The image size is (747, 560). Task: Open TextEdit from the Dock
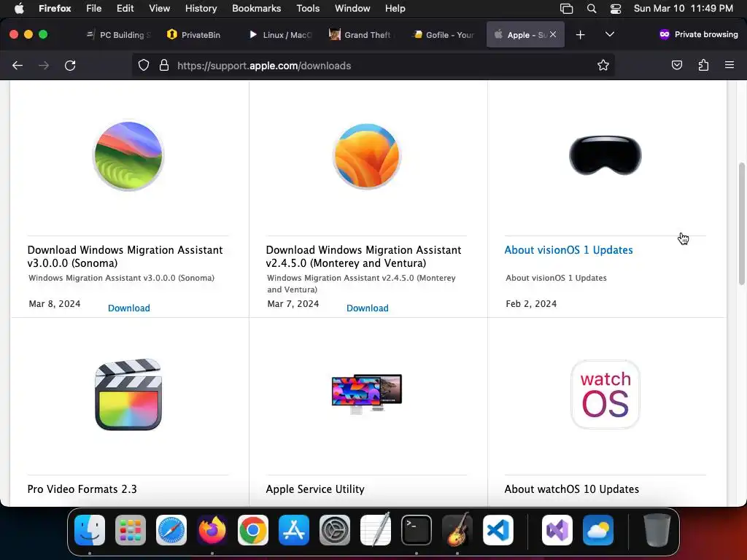376,530
